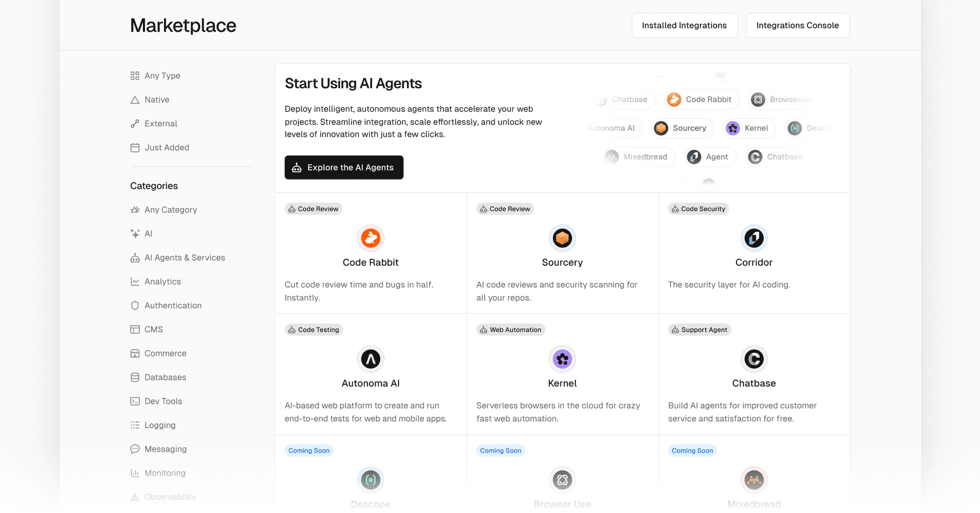Screen dimensions: 980x513
Task: Open Code Rabbit via its rabbit logo
Action: pos(371,238)
